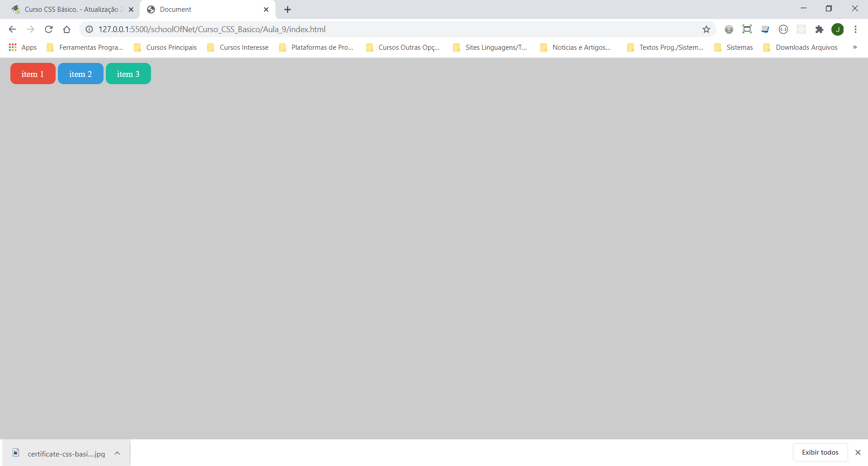
Task: Open the green J profile avatar
Action: 837,29
